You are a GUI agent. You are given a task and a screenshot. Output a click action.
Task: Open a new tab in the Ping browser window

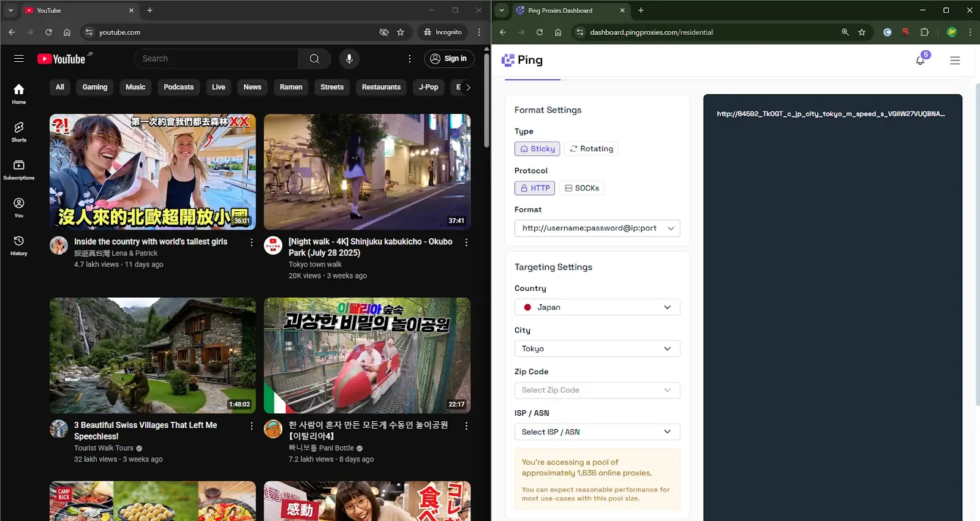[x=641, y=10]
